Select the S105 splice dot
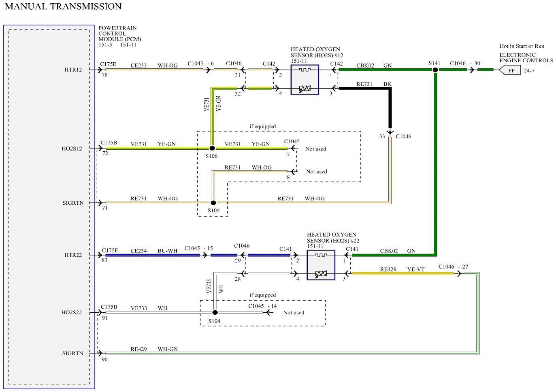 (x=213, y=203)
